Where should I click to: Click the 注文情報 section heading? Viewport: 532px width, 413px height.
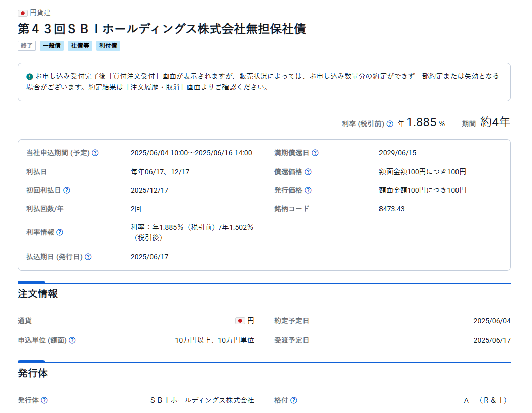[38, 294]
